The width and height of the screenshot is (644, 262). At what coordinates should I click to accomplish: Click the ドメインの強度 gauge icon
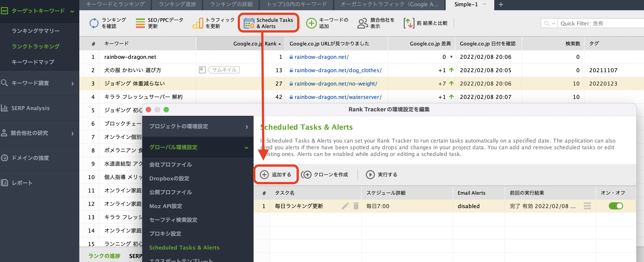(4, 158)
